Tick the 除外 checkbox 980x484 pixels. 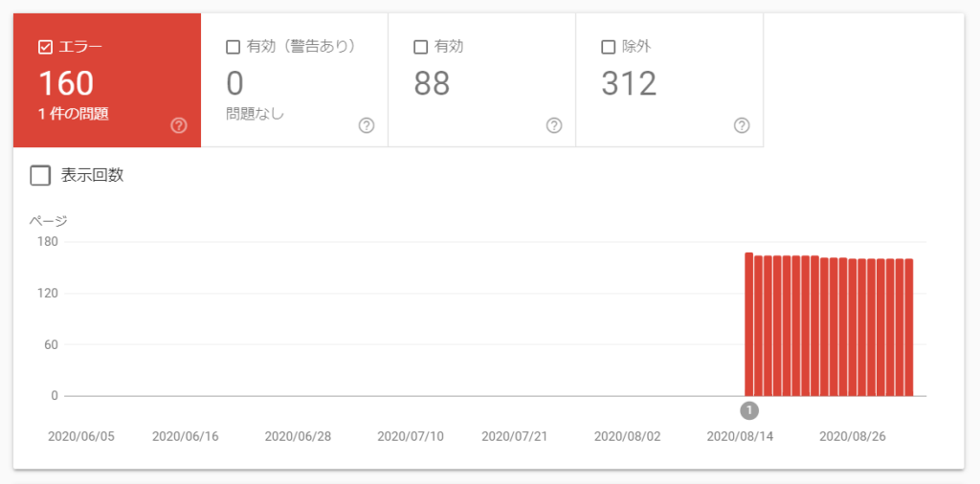(x=608, y=47)
